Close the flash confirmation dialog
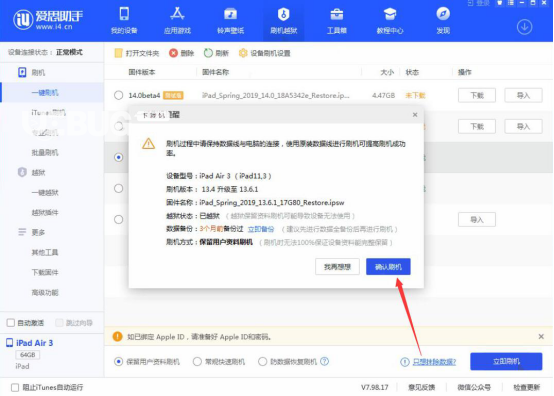 click(415, 115)
